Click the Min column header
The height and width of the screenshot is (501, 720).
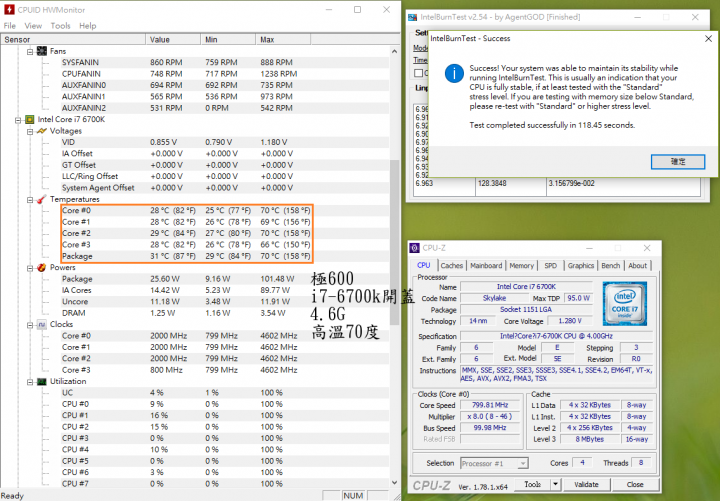click(x=228, y=39)
